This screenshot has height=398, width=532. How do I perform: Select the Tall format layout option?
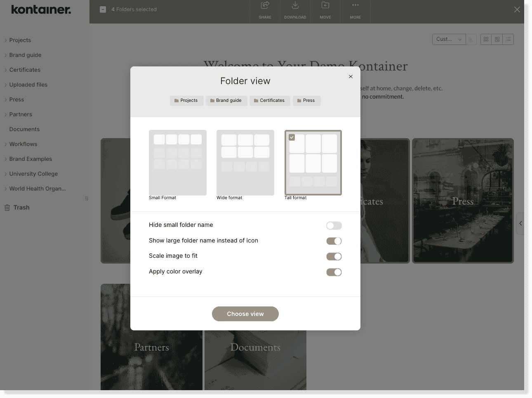[x=313, y=162]
